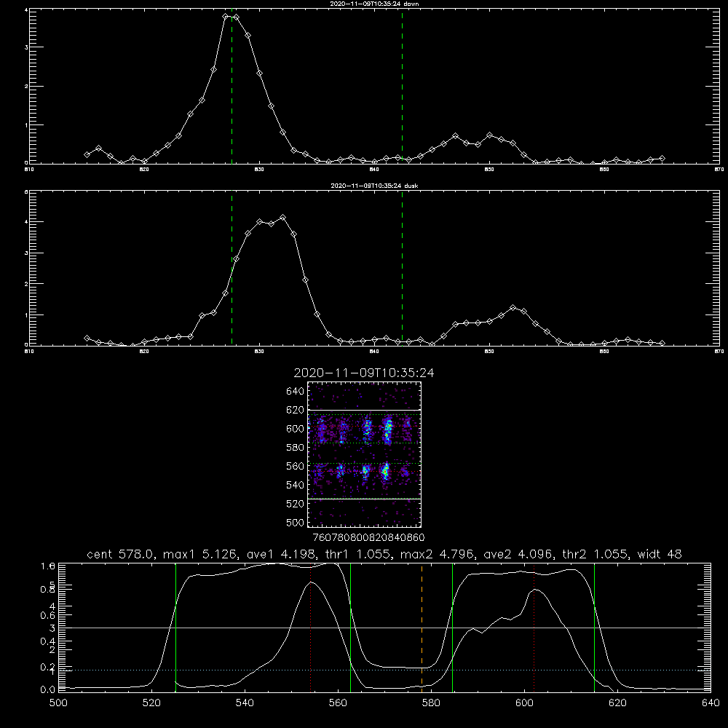Click the '560' y-axis label of the spectral image

click(x=295, y=466)
